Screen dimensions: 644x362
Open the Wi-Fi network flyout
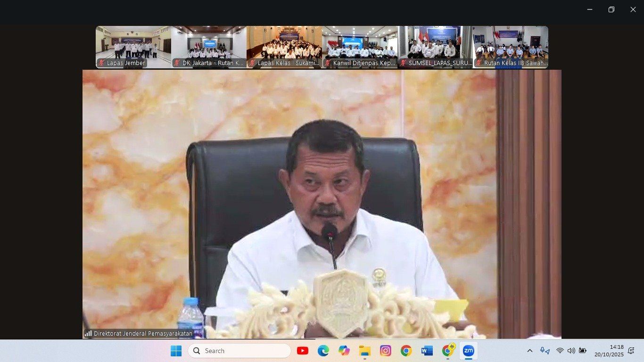coord(560,351)
